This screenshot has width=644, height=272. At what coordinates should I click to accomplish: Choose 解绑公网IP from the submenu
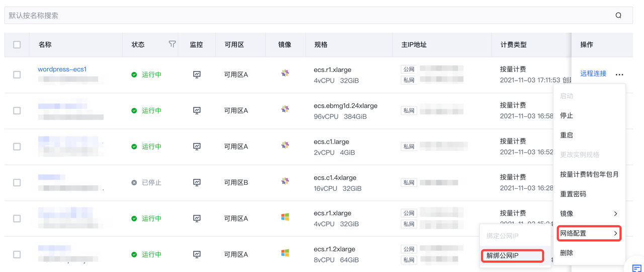(512, 256)
